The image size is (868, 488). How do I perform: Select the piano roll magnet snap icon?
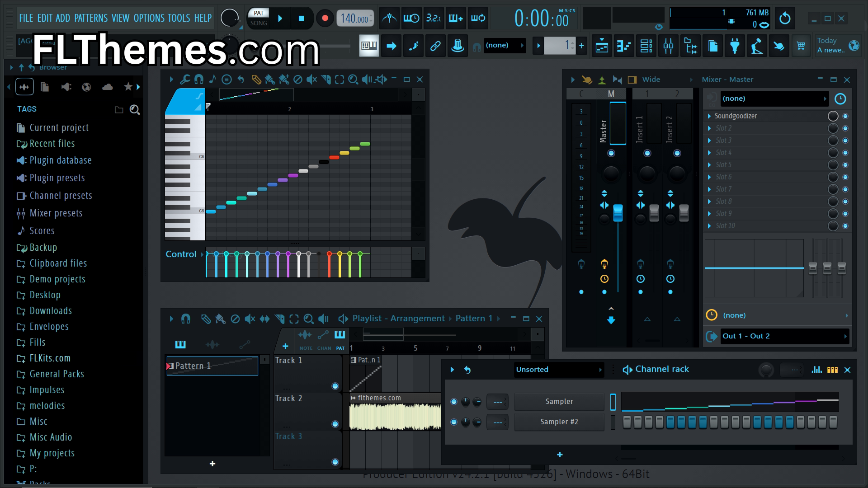coord(198,80)
